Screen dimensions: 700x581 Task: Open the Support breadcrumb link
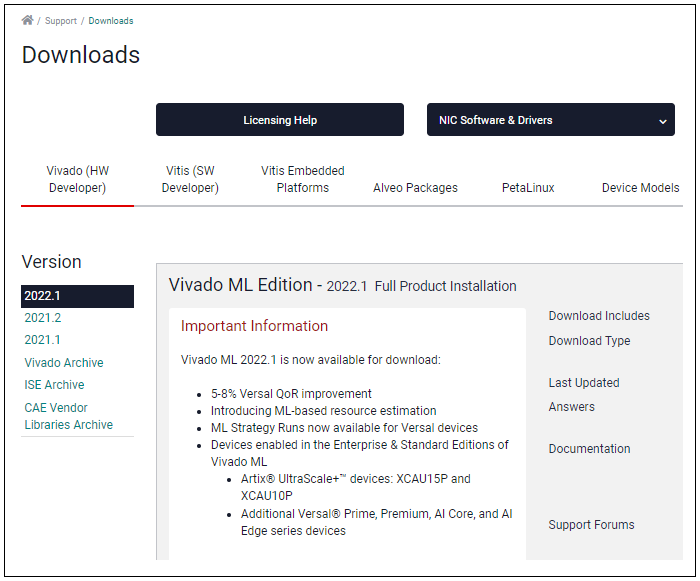click(x=61, y=21)
